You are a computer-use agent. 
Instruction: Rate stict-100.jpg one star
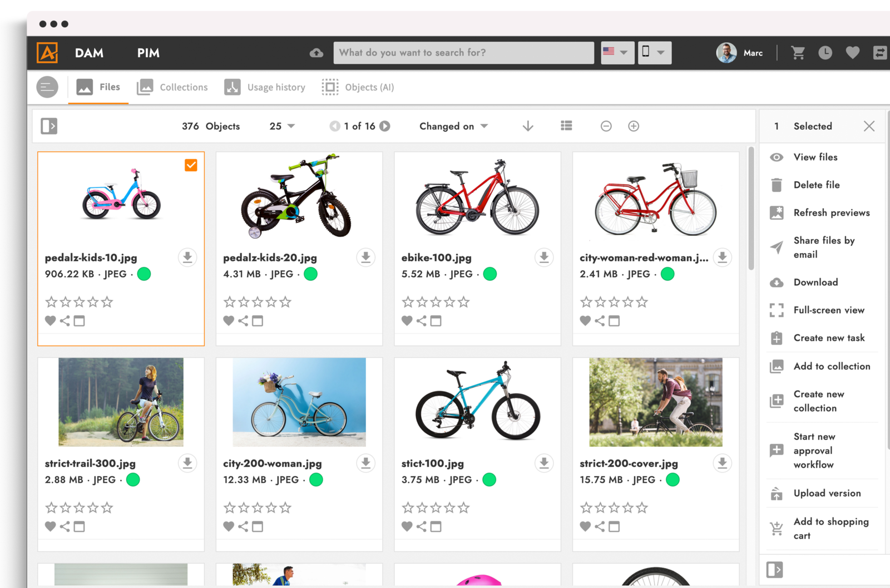408,508
